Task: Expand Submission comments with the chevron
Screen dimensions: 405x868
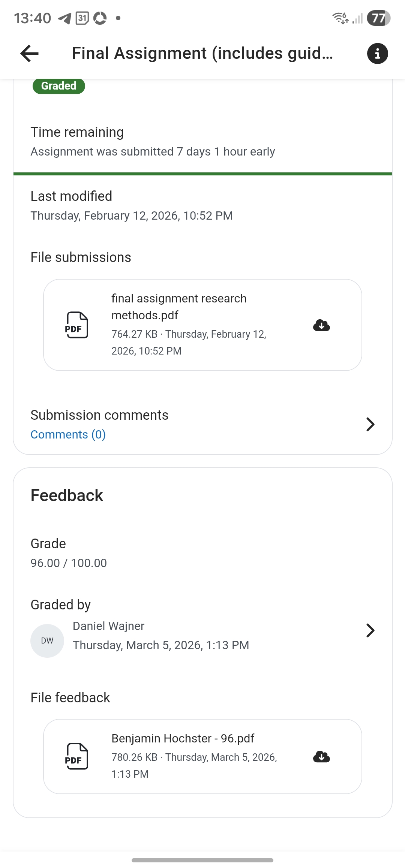Action: [x=370, y=424]
